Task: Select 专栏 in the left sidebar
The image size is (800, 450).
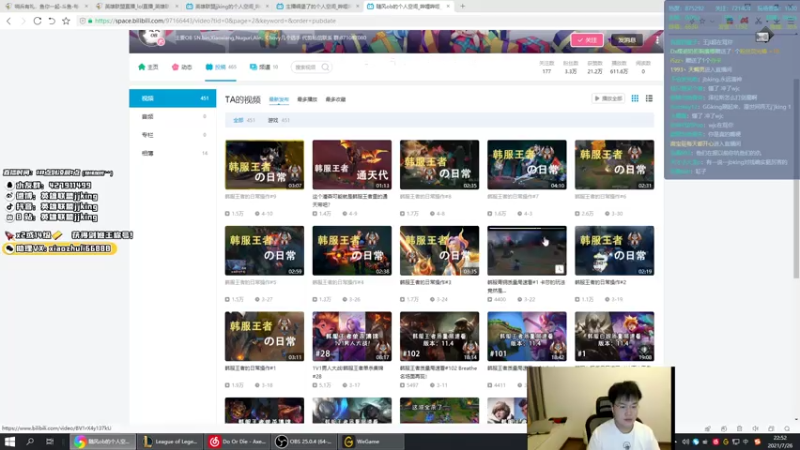Action: pos(172,135)
